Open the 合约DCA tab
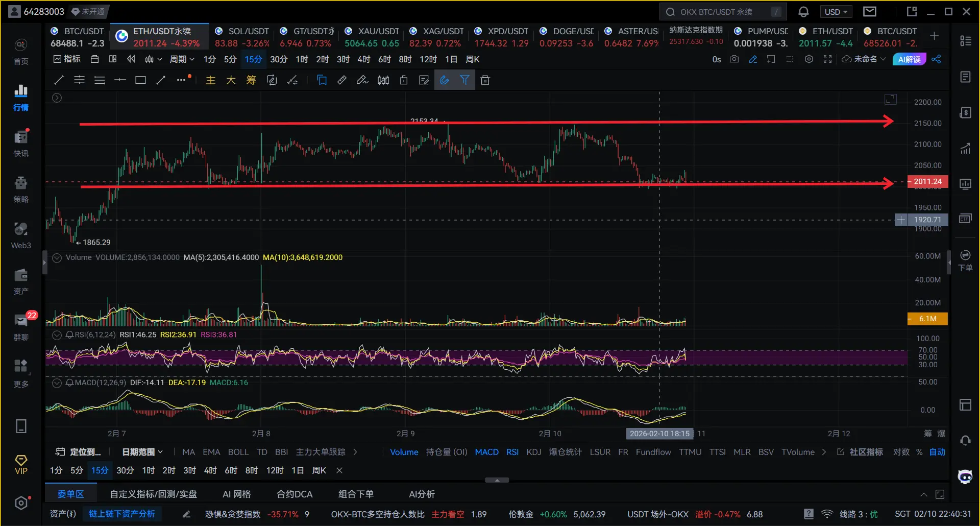This screenshot has height=526, width=980. tap(295, 494)
